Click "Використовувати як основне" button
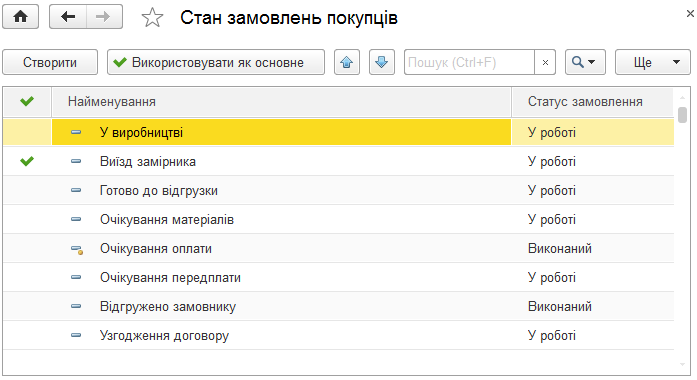Screen dimensions: 697x380 (216, 62)
